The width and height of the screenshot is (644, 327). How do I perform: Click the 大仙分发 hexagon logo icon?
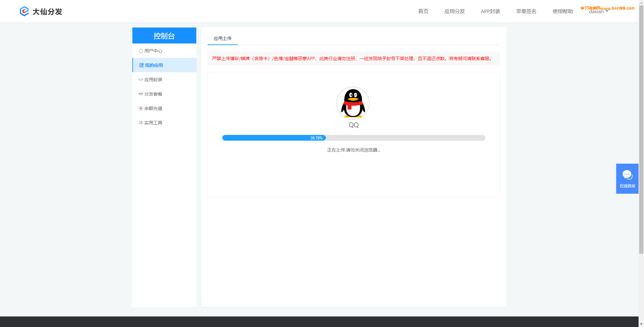coord(24,12)
